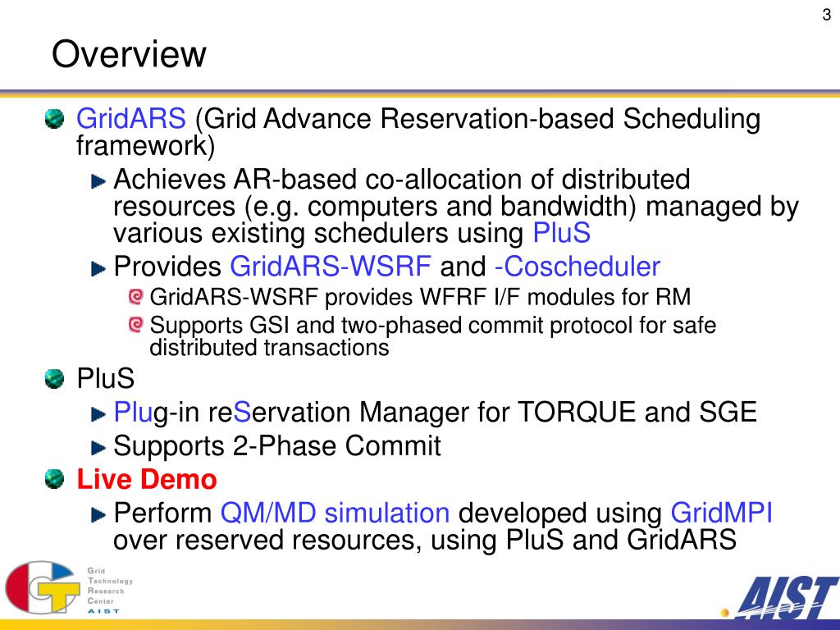Screen dimensions: 840x630
Task: Click the globe bullet beside GridARS
Action: [54, 119]
